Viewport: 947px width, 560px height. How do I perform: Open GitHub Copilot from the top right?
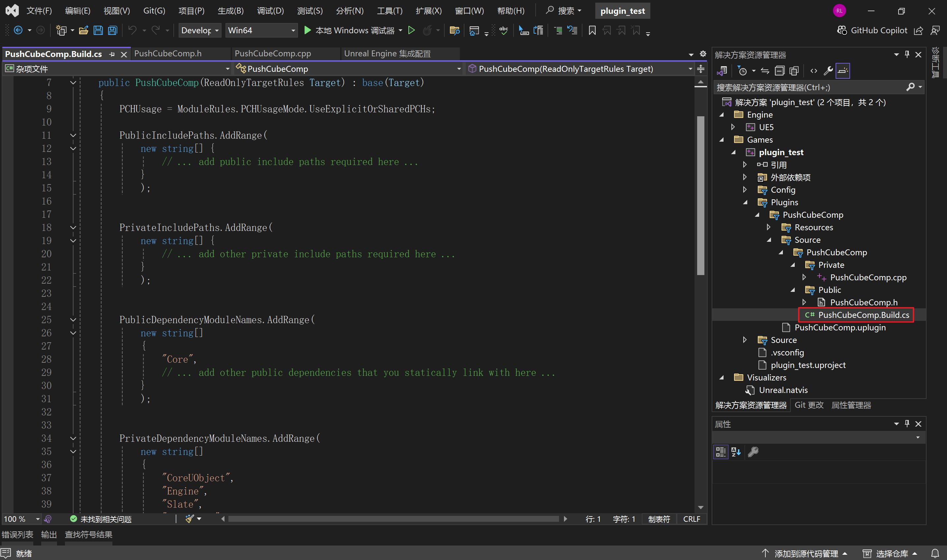[x=872, y=30]
